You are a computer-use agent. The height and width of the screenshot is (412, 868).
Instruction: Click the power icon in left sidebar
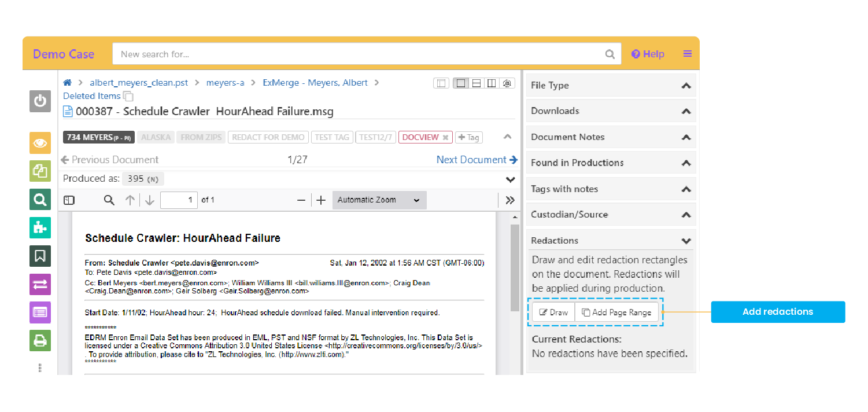(40, 101)
